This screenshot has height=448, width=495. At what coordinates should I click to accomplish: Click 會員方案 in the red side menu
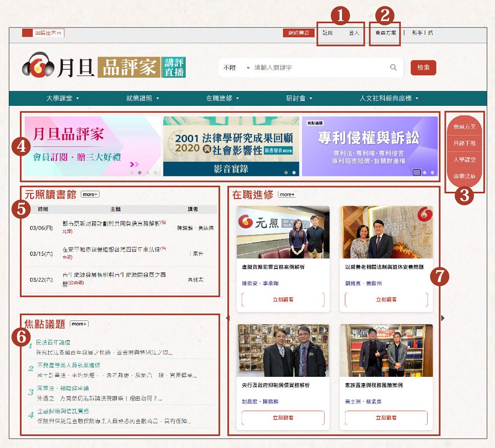pyautogui.click(x=464, y=127)
